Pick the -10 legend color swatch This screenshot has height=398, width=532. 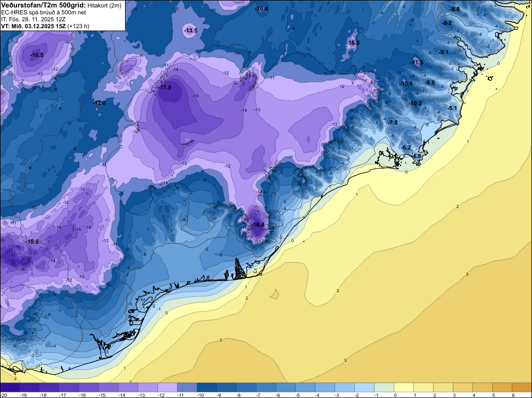tap(206, 387)
